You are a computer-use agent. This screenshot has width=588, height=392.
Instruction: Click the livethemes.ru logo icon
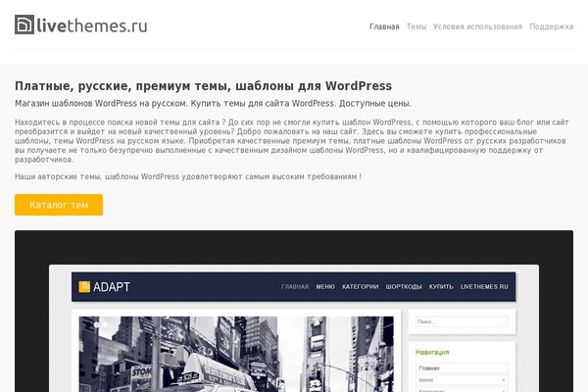tap(24, 24)
